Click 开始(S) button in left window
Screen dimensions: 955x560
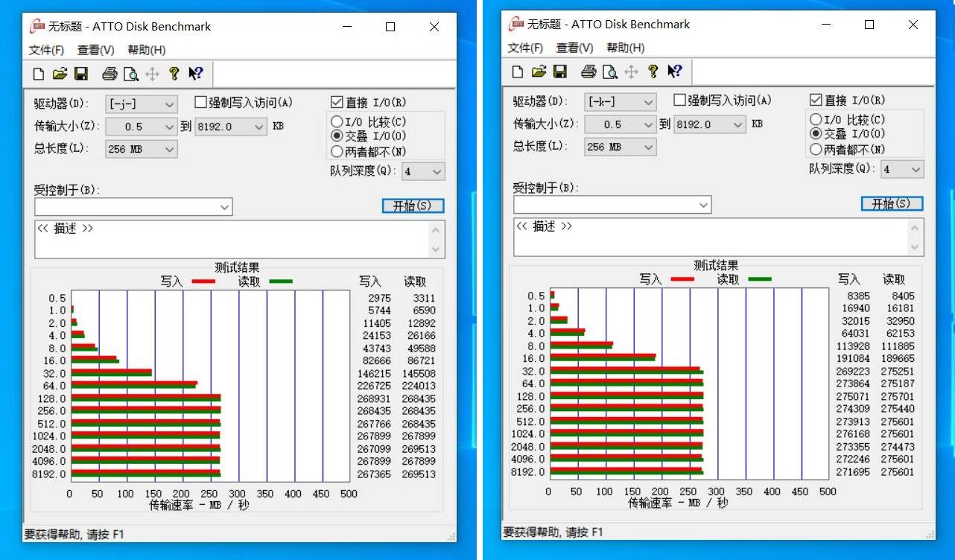413,206
